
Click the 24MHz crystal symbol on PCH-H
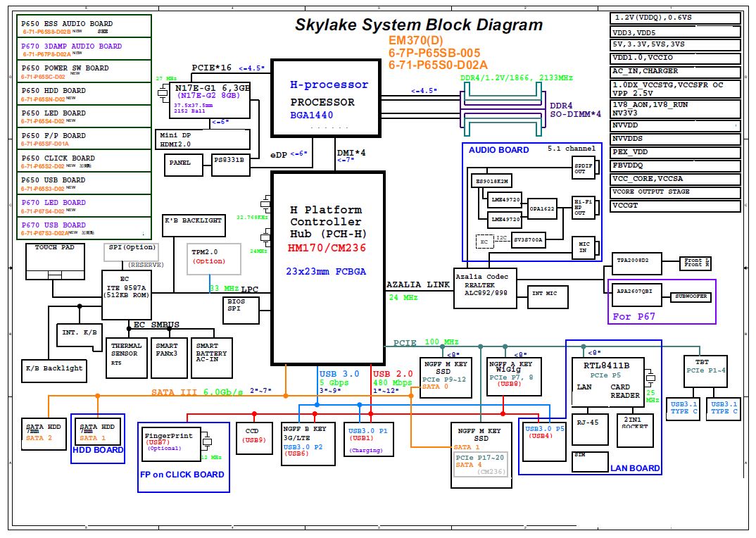(x=266, y=237)
